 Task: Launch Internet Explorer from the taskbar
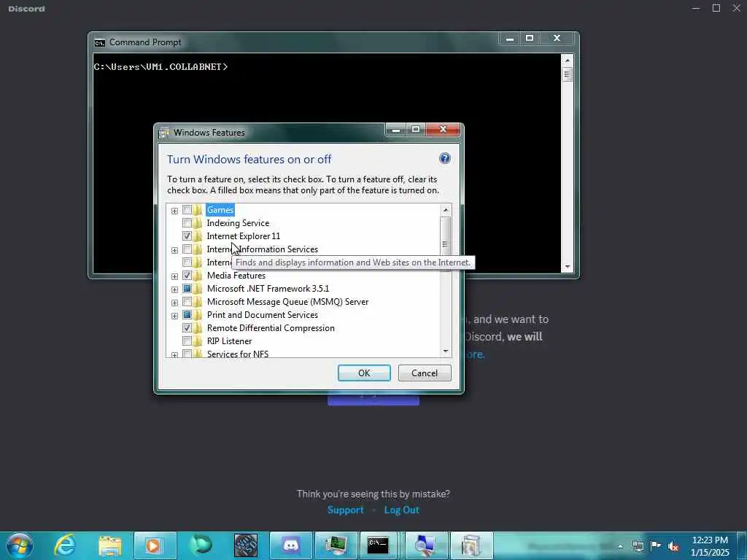tap(65, 545)
